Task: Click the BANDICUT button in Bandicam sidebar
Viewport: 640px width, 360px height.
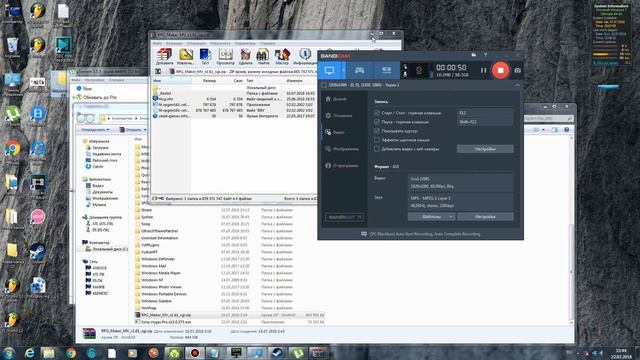Action: click(344, 217)
